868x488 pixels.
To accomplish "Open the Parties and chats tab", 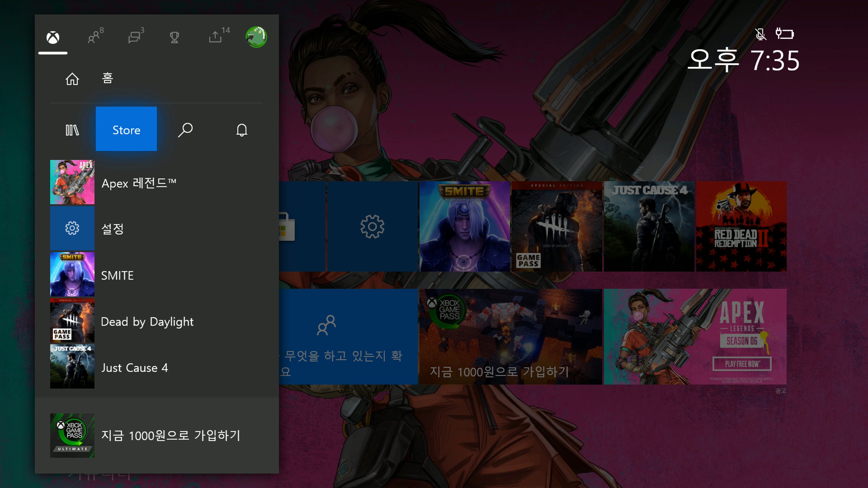I will point(136,35).
